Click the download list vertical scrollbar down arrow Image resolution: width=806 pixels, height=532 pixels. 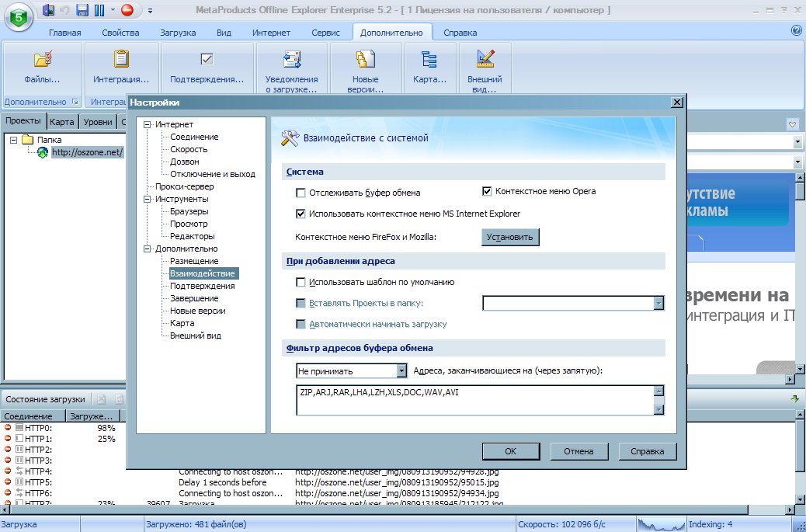[801, 499]
